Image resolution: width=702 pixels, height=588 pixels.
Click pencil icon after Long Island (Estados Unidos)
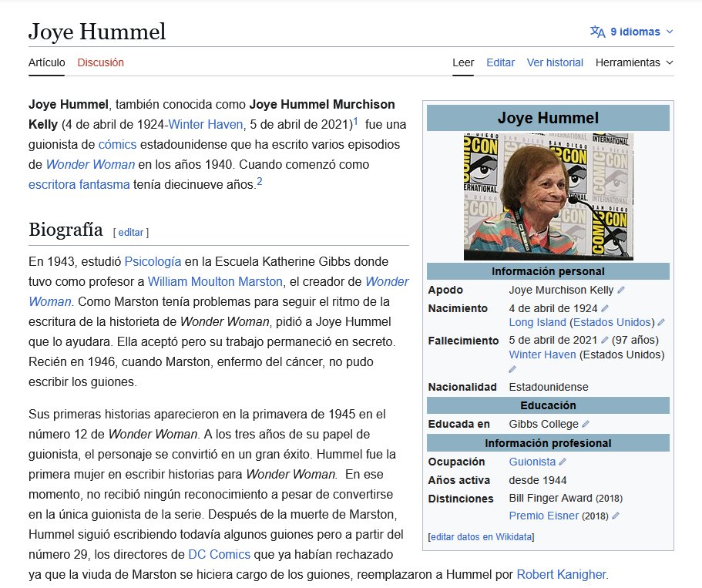tap(661, 322)
